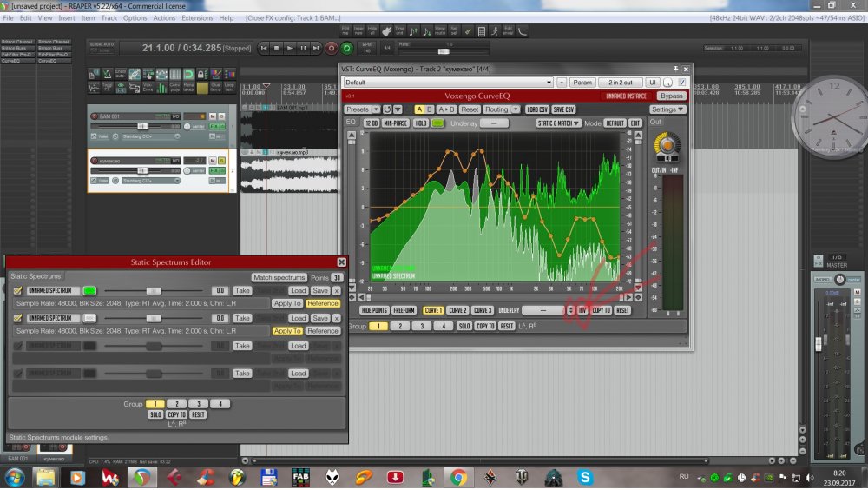Screen dimensions: 868x490
Task: Click the green swatch of first spectrum
Action: point(89,290)
